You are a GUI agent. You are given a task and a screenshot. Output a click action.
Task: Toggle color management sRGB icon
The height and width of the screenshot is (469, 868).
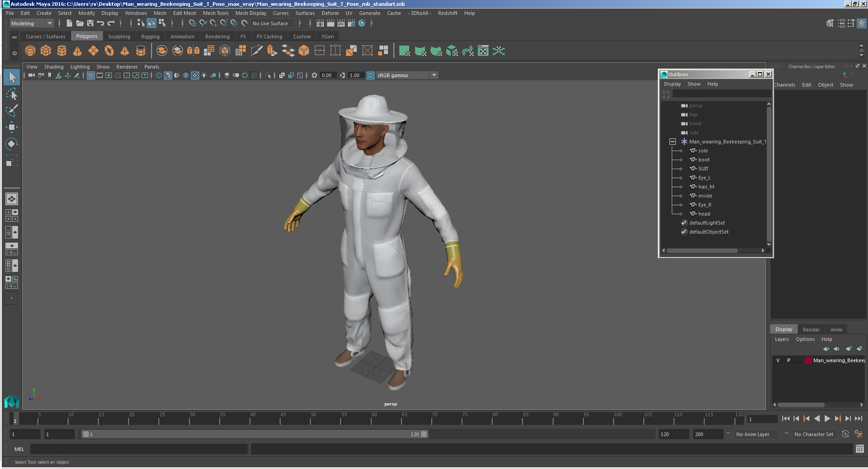[x=370, y=75]
